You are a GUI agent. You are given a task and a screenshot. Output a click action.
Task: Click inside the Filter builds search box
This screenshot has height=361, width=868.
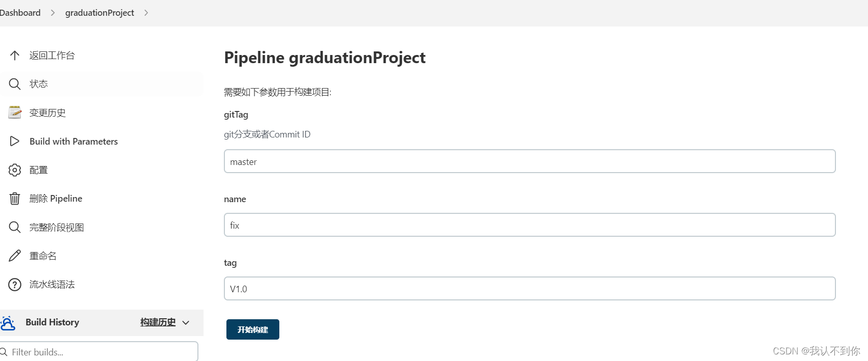tap(99, 352)
